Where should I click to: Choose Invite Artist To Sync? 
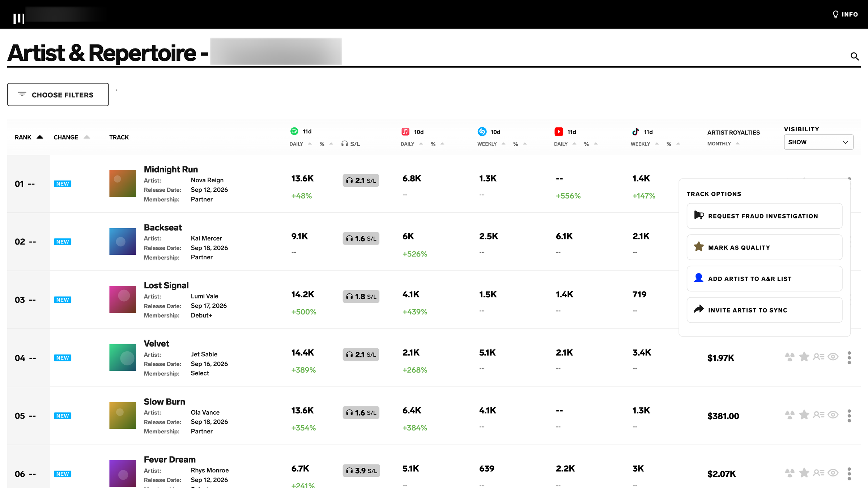[764, 310]
